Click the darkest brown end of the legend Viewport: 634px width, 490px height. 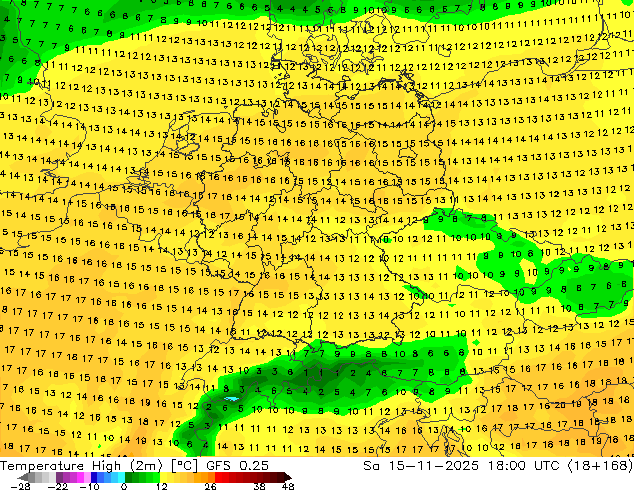tap(287, 478)
